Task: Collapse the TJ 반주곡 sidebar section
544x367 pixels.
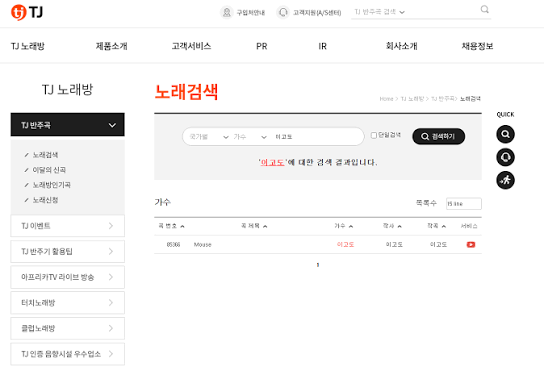Action: (x=68, y=125)
